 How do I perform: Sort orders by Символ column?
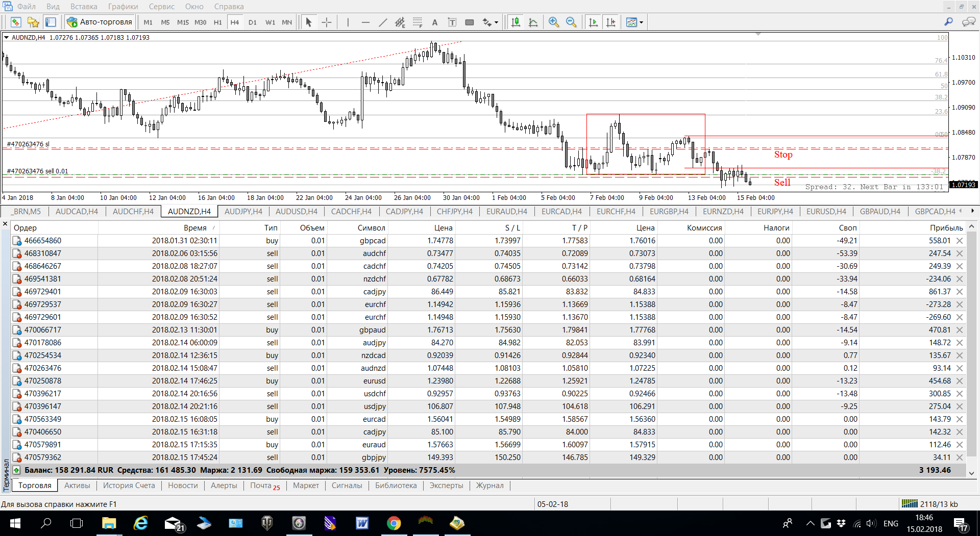click(x=371, y=228)
